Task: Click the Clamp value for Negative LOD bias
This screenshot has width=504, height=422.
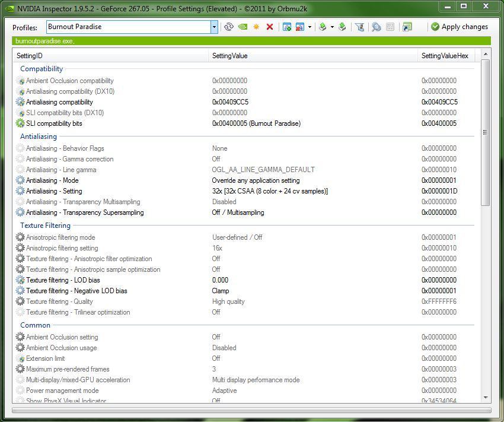Action: point(221,290)
